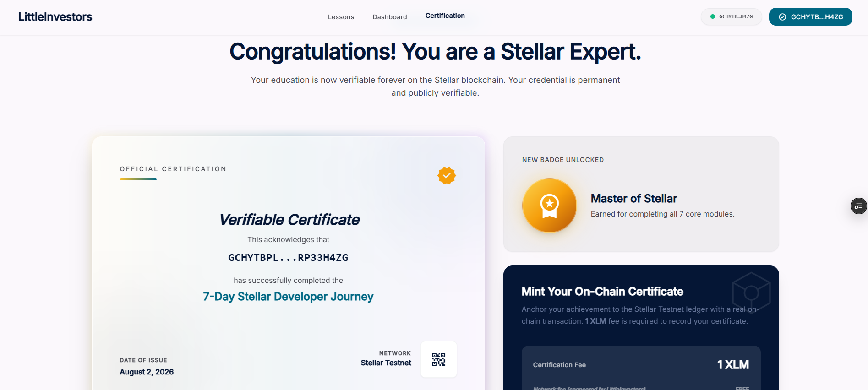This screenshot has height=390, width=868.
Task: Click the NEW BADGE UNLOCKED label
Action: [x=563, y=160]
